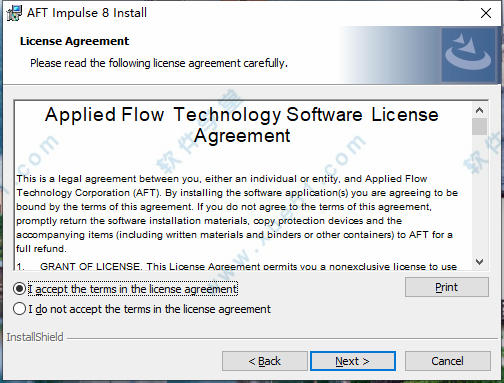The height and width of the screenshot is (383, 504).
Task: Select the do-not-accept-terms radio button
Action: [x=19, y=309]
